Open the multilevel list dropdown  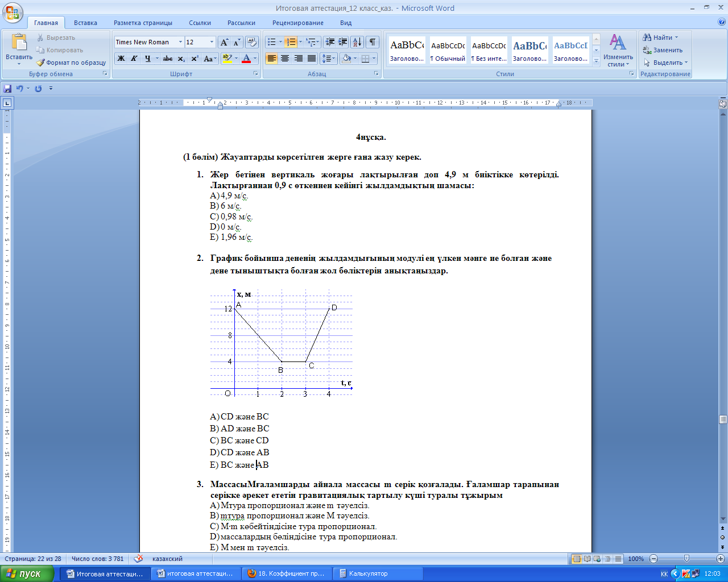tap(313, 42)
